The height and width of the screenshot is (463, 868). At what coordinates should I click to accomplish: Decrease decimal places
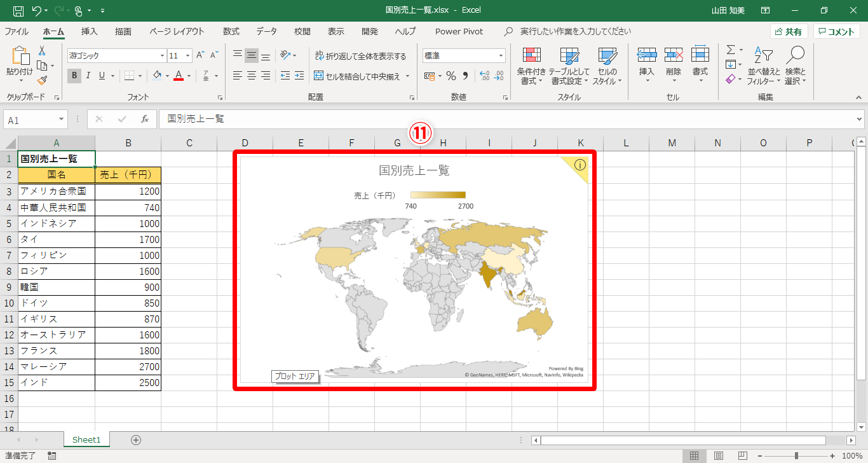coord(499,76)
